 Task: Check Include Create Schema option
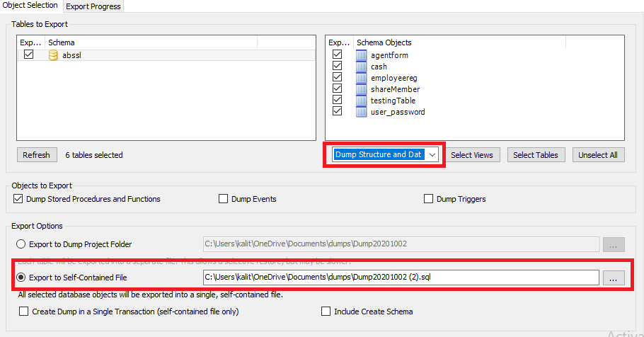click(326, 312)
